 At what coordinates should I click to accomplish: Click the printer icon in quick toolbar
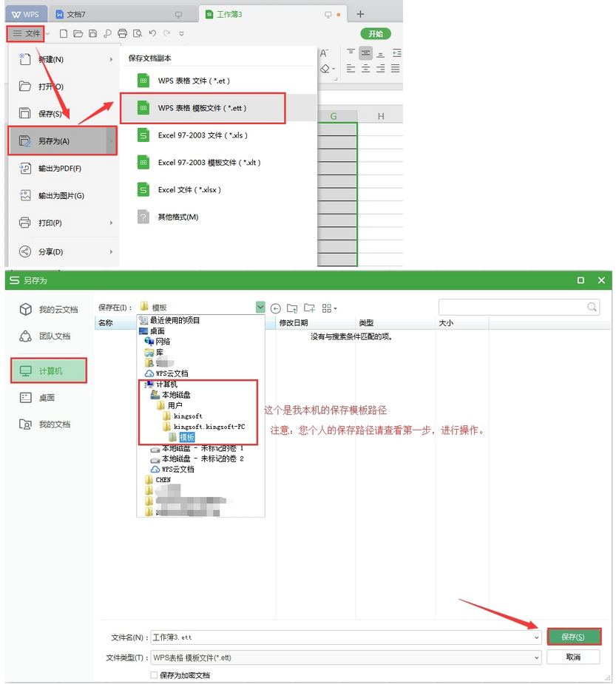[x=123, y=33]
